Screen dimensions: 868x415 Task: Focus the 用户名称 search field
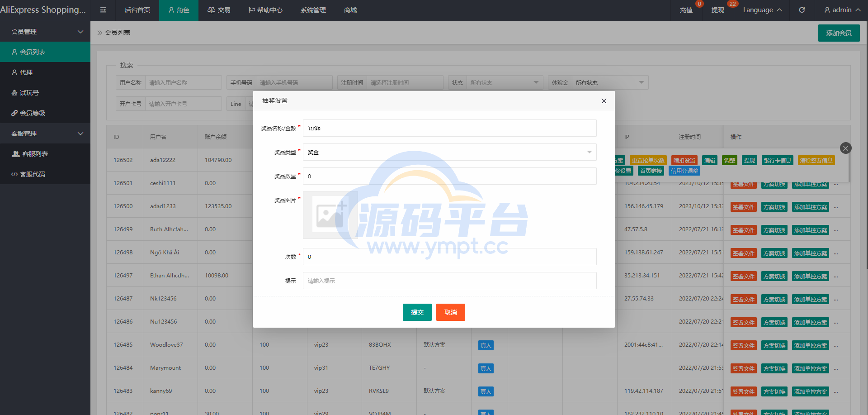(x=184, y=82)
